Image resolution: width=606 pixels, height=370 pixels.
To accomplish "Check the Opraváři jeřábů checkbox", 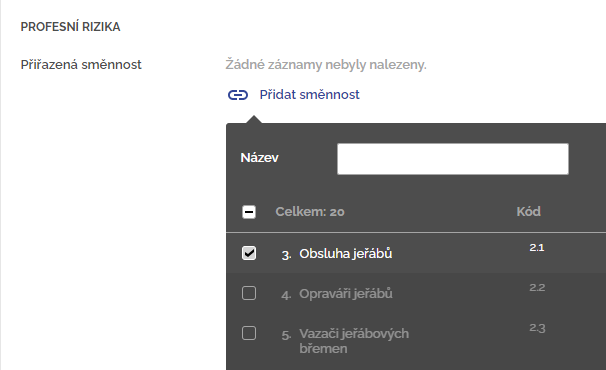I will coord(249,293).
